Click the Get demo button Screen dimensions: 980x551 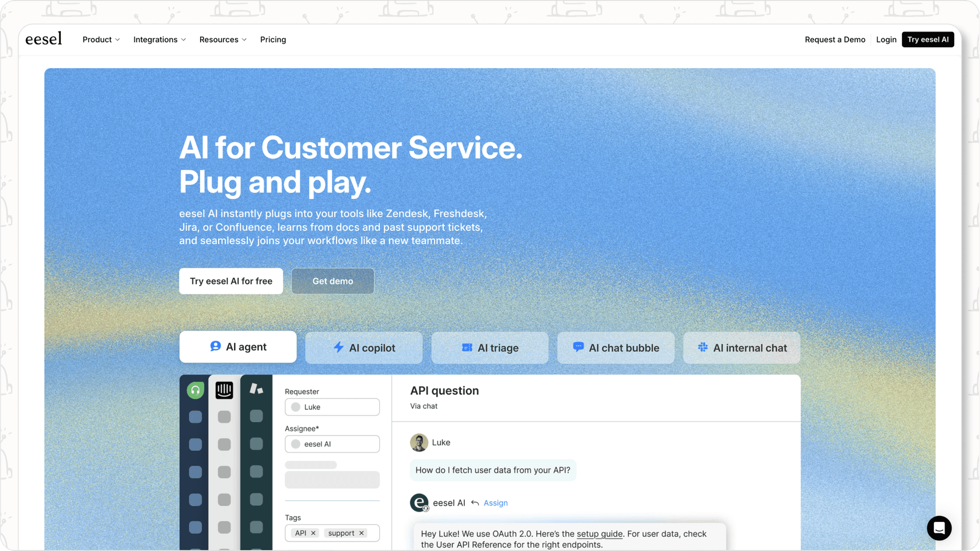point(332,281)
